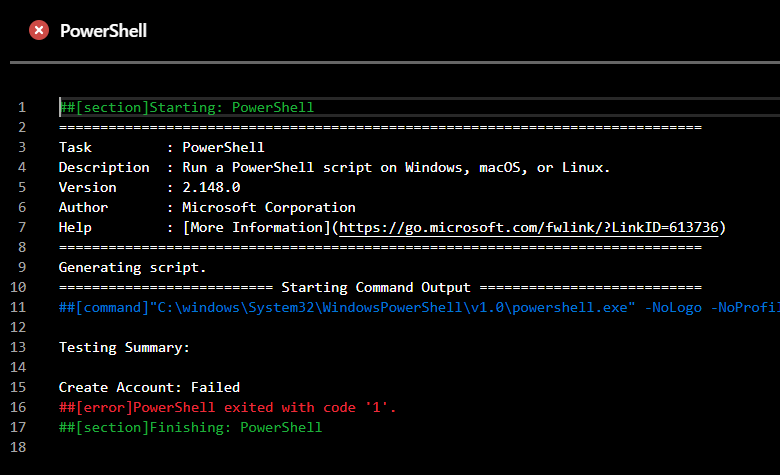Click the Starting Command Output separator line
This screenshot has width=780, height=475.
pos(380,287)
